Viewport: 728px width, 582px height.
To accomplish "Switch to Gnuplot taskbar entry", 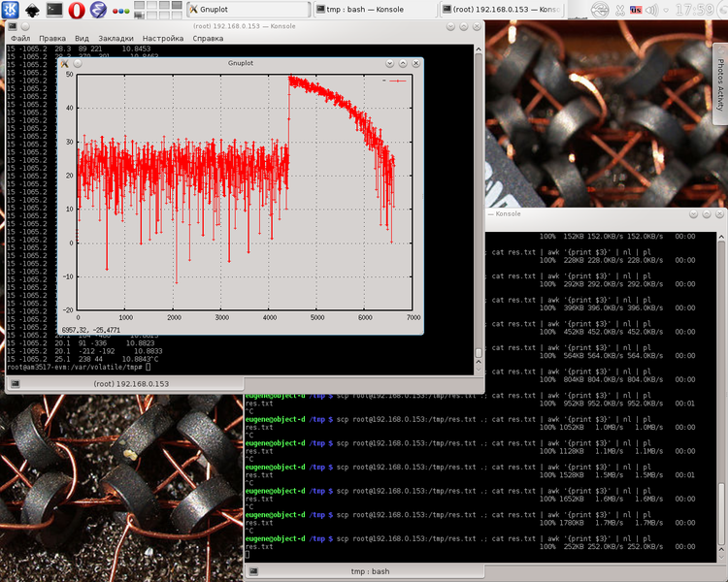I will (x=248, y=10).
